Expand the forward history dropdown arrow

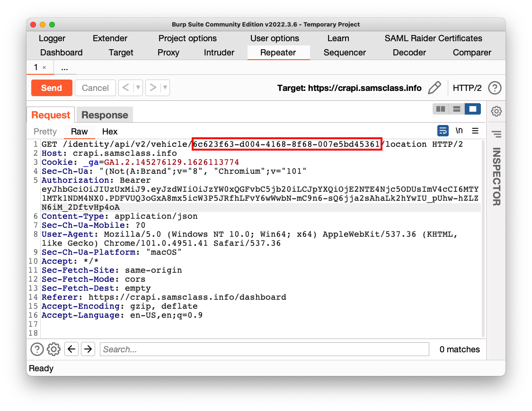[x=165, y=88]
